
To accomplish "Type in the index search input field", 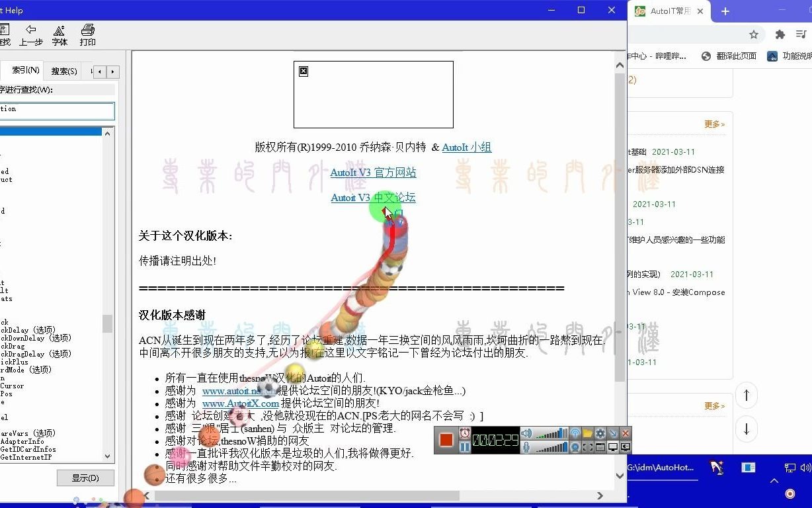I will pos(56,112).
